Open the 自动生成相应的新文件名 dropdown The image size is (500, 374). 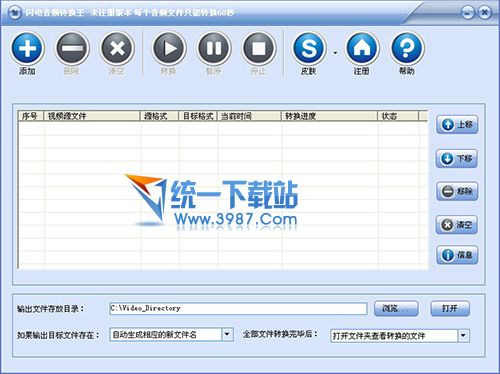coord(227,334)
